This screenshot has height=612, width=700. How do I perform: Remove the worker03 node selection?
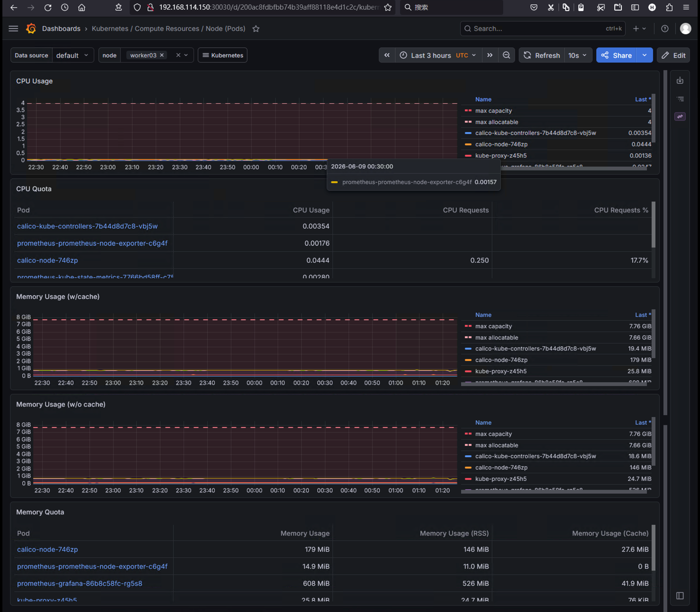(x=162, y=55)
